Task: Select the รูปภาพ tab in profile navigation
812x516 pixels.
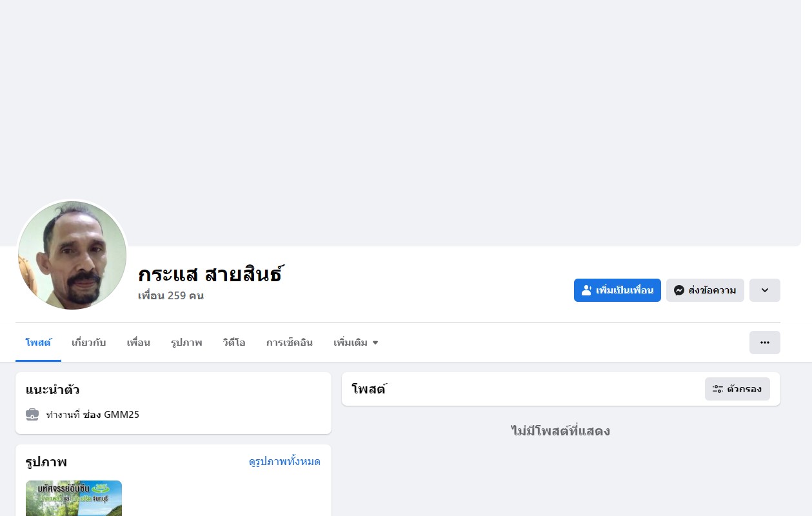Action: pos(186,342)
